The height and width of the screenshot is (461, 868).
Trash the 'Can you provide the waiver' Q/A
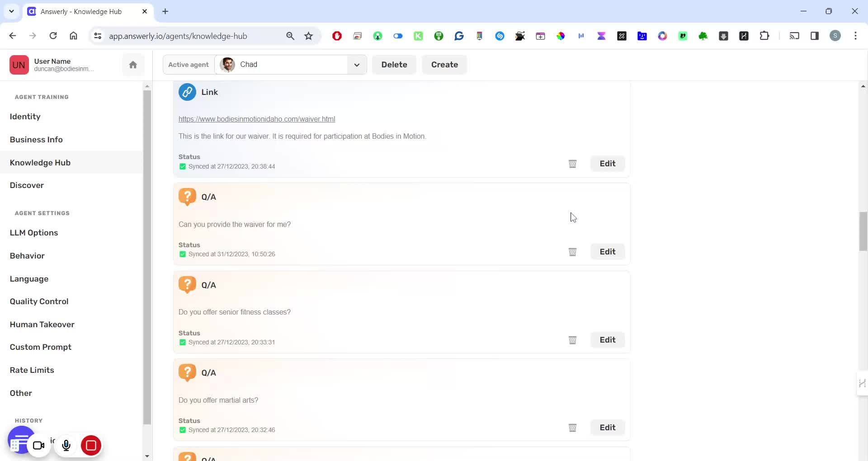572,252
